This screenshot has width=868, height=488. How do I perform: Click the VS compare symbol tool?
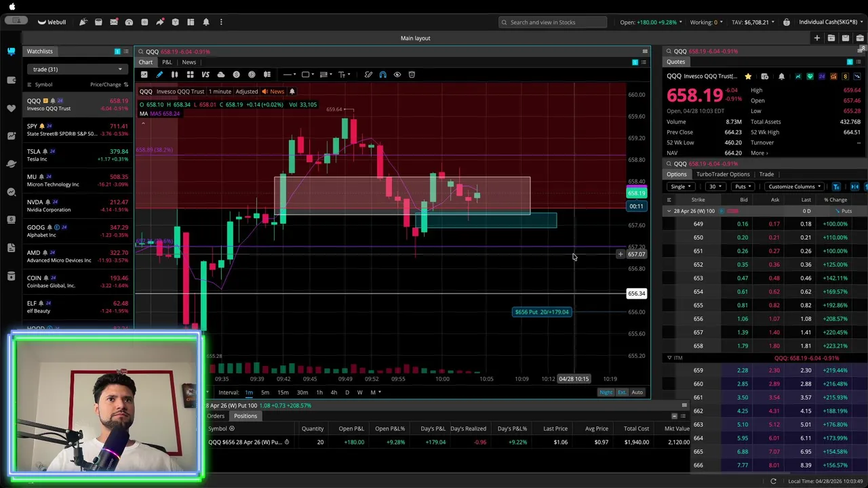point(205,75)
